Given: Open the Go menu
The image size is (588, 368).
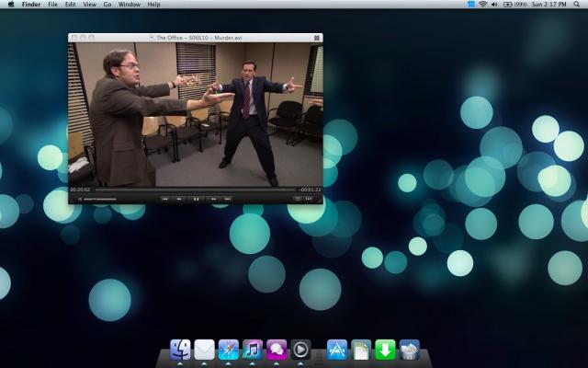Looking at the screenshot, I should (x=107, y=4).
